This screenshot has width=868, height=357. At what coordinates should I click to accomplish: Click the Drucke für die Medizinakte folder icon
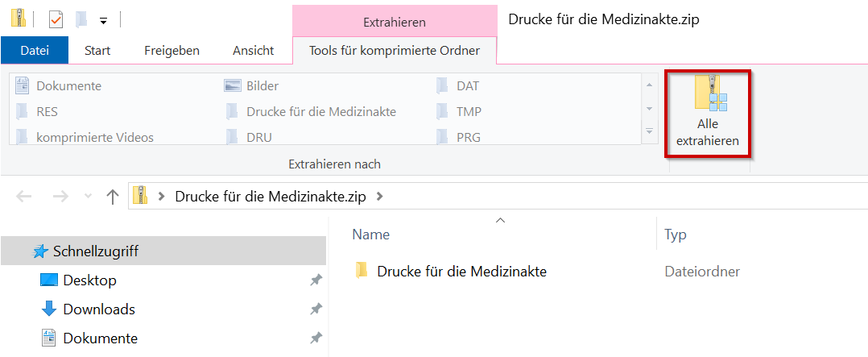click(x=362, y=271)
